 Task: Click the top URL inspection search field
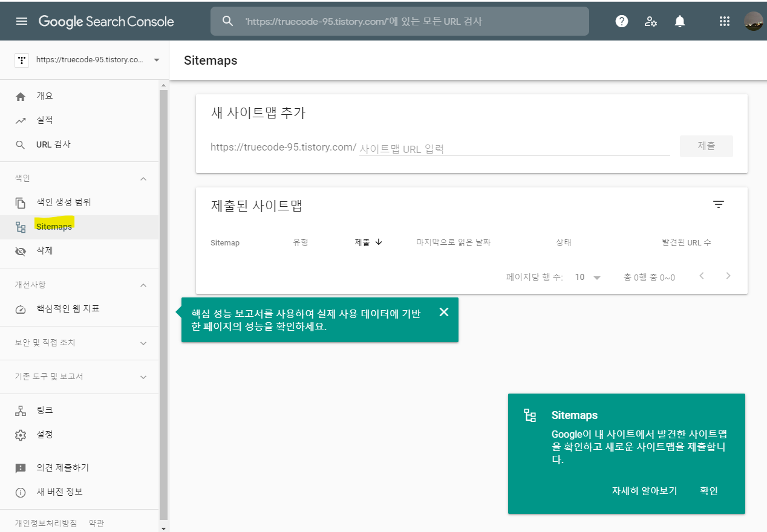pyautogui.click(x=400, y=21)
